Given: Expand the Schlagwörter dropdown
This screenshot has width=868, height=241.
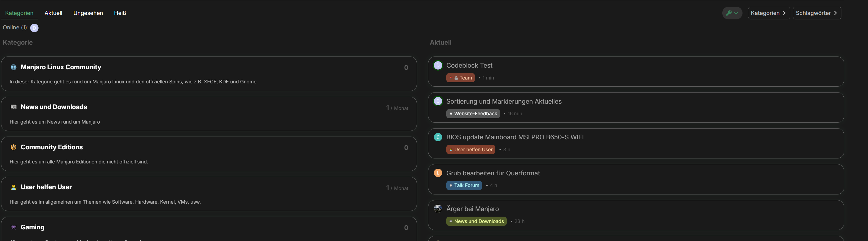Looking at the screenshot, I should [816, 13].
